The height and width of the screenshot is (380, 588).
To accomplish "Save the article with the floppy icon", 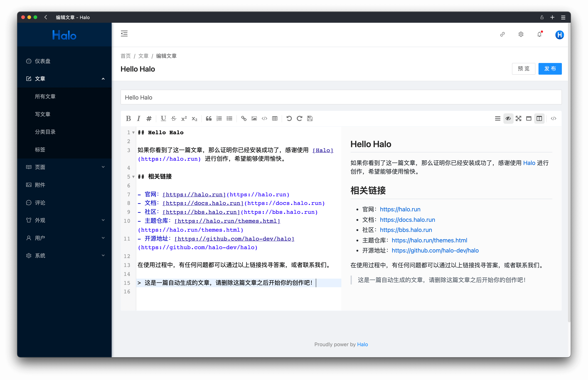I will [x=310, y=118].
